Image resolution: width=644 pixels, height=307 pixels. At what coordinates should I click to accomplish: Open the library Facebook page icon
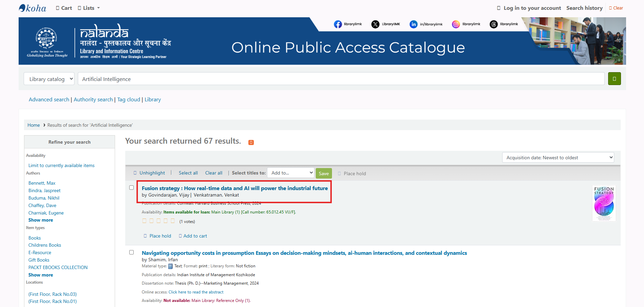coord(338,24)
